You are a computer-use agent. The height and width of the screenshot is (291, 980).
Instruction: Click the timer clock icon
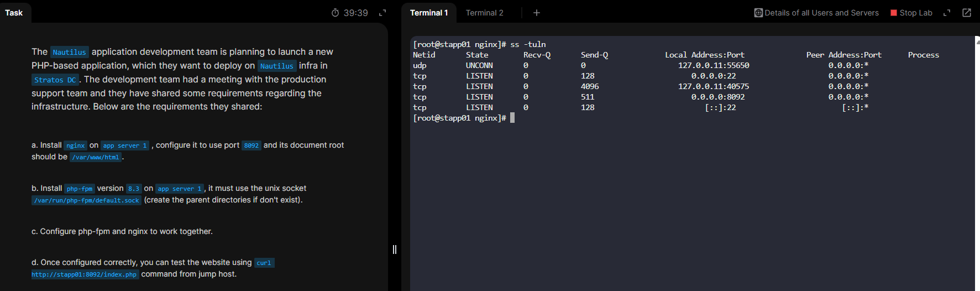[x=335, y=13]
